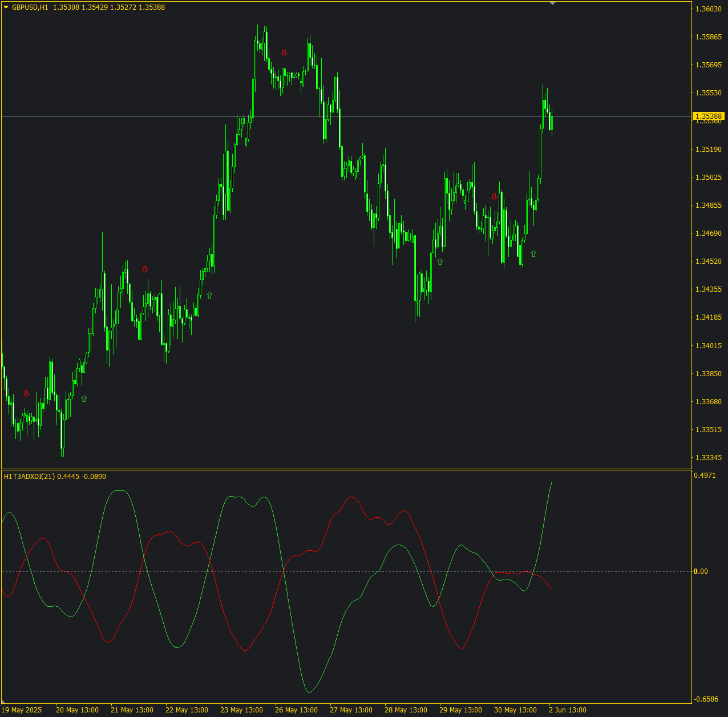Click the OHLC values 1.35308 1.35429 1.35272 1.35388
This screenshot has height=717, width=728.
(109, 7)
